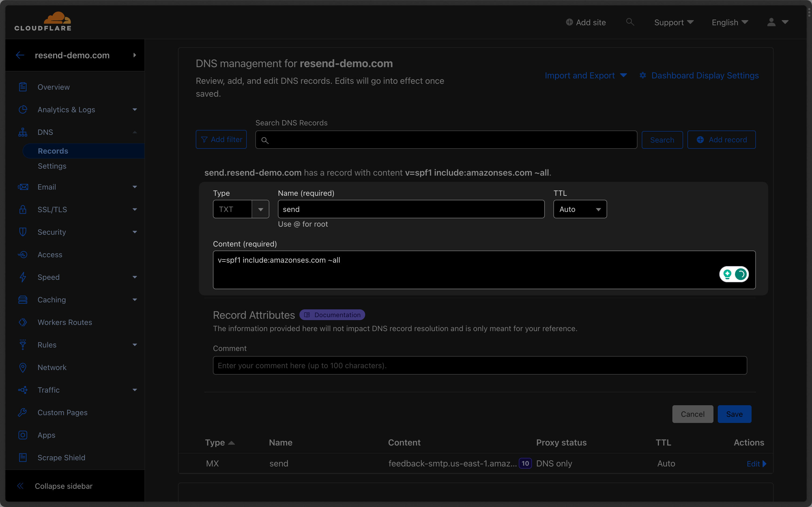Click the Security shield icon
This screenshot has height=507, width=812.
coord(23,232)
